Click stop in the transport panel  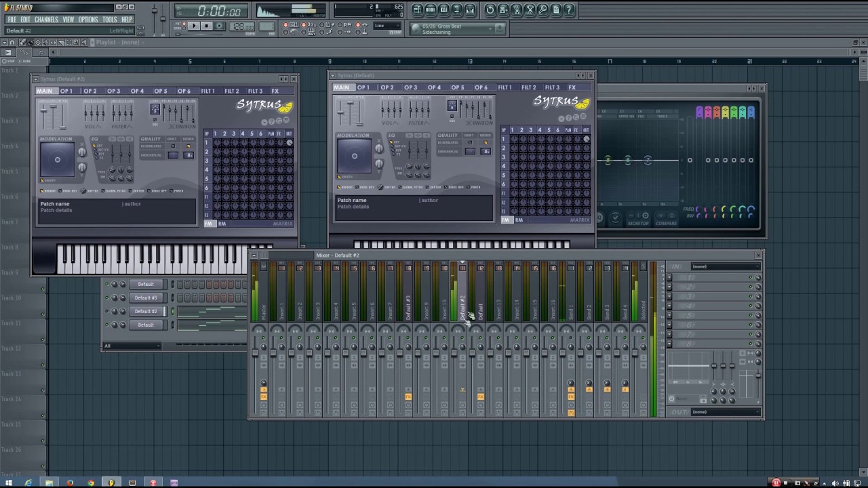pos(207,26)
